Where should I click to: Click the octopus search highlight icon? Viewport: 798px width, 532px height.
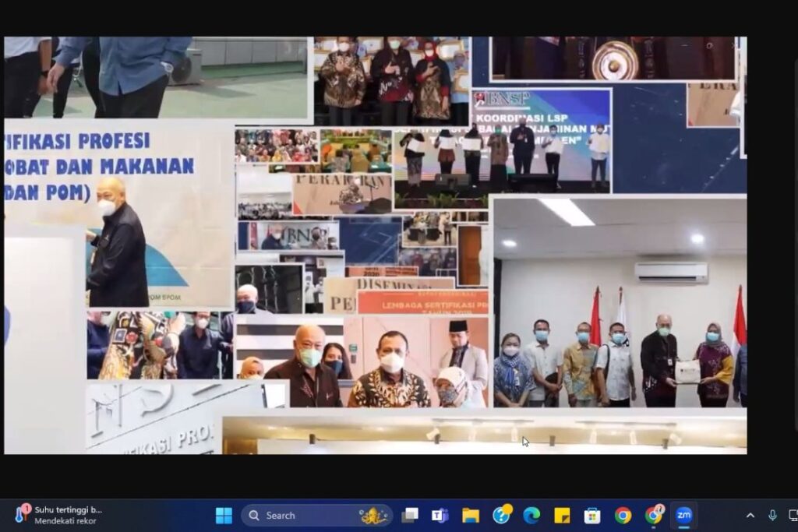point(373,516)
